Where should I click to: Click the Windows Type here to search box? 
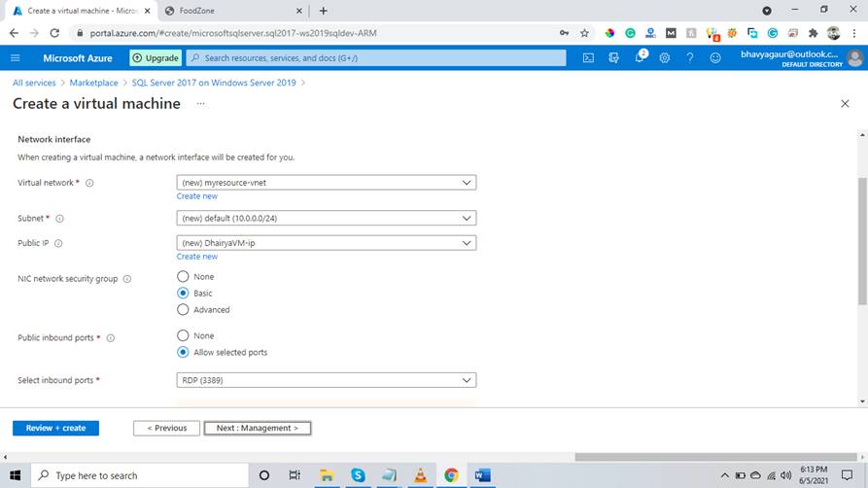point(140,475)
